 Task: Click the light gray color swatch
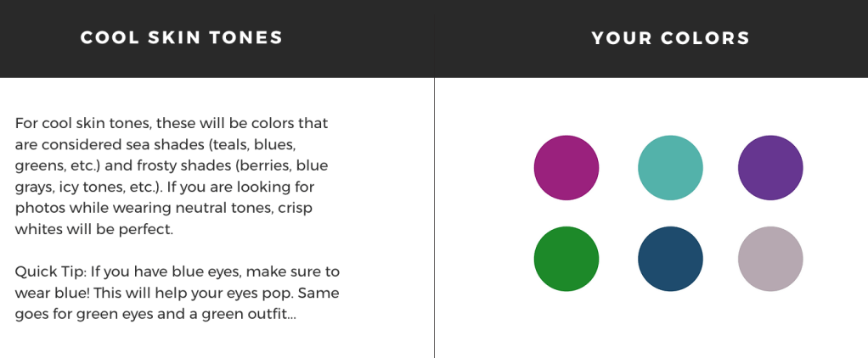(770, 259)
